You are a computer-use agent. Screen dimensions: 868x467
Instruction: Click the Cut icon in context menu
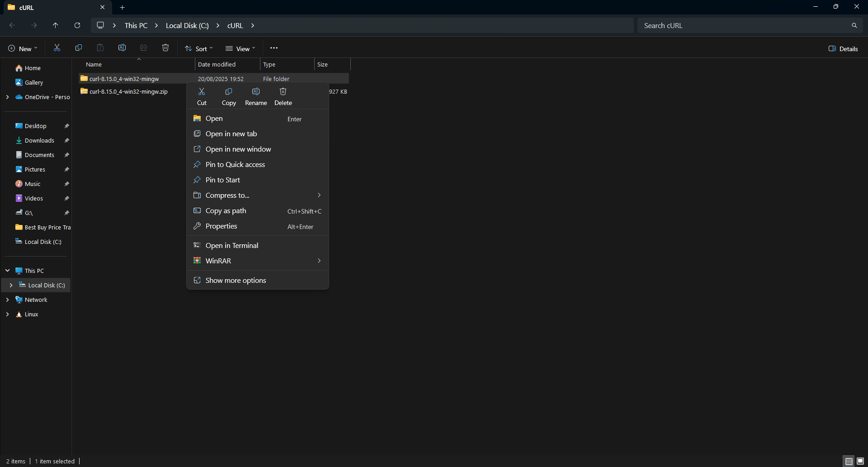click(x=202, y=96)
